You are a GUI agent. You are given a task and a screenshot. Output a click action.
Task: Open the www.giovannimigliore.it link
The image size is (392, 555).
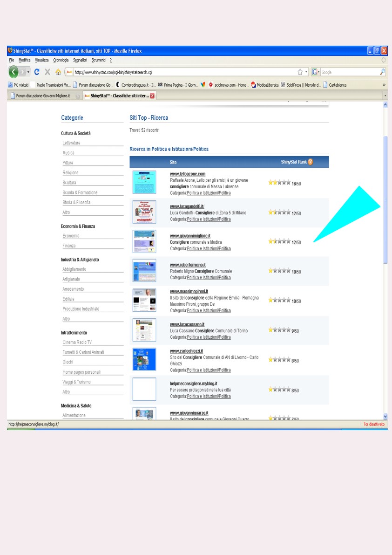coord(190,236)
